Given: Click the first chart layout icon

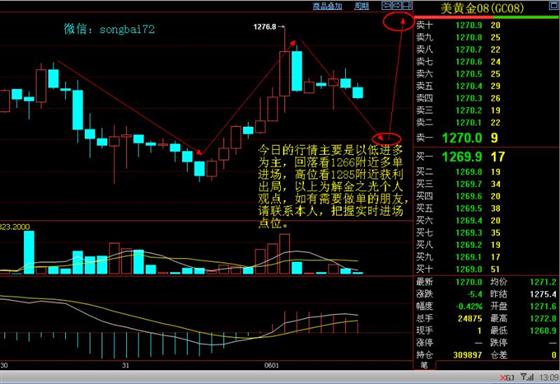Looking at the screenshot, I should (x=386, y=5).
